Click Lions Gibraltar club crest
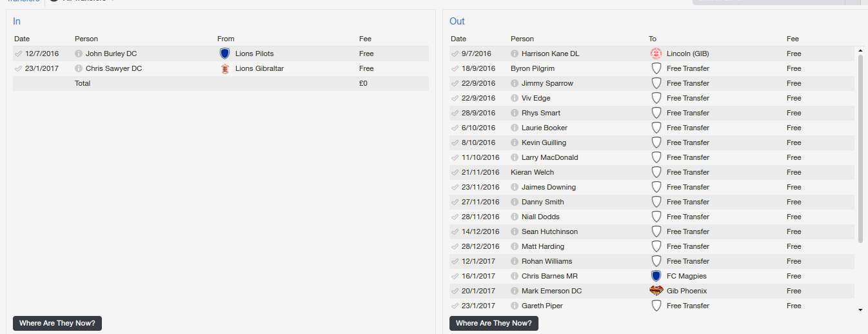 (x=224, y=68)
